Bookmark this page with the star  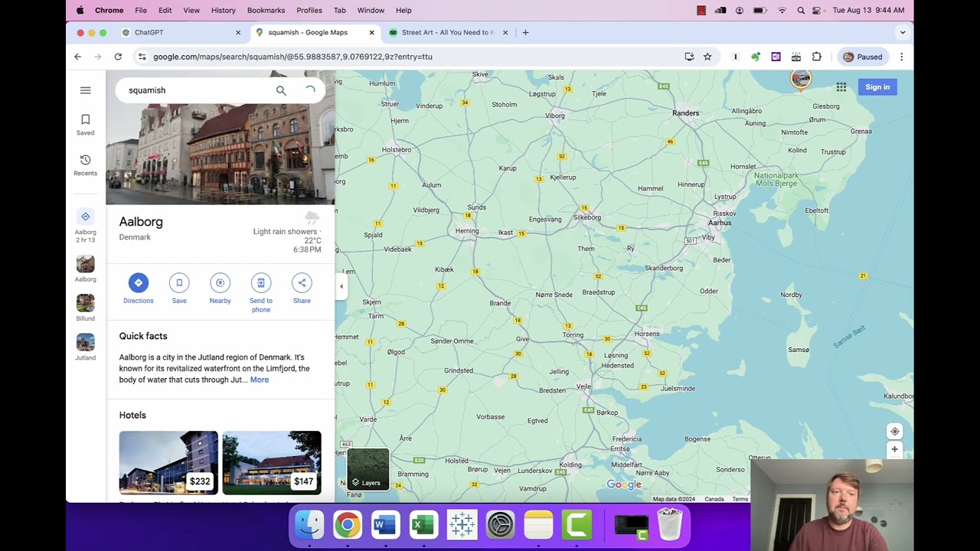click(707, 57)
